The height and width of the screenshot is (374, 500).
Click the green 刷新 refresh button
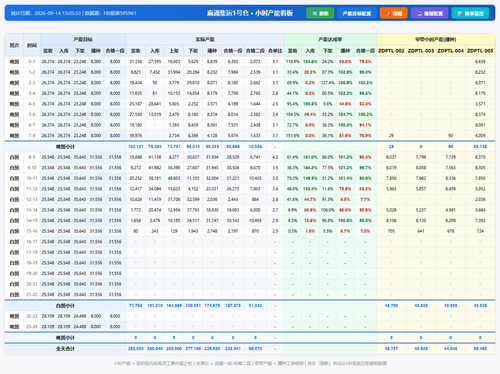[x=320, y=13]
